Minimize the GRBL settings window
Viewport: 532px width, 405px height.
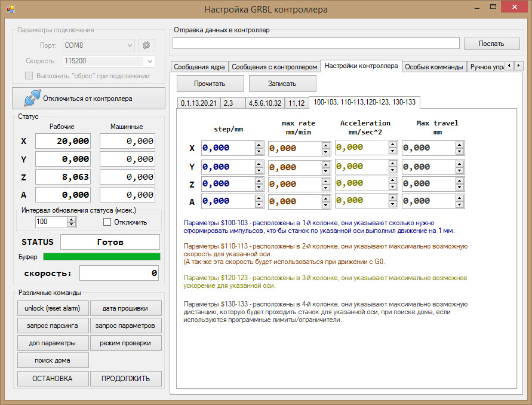pos(477,8)
